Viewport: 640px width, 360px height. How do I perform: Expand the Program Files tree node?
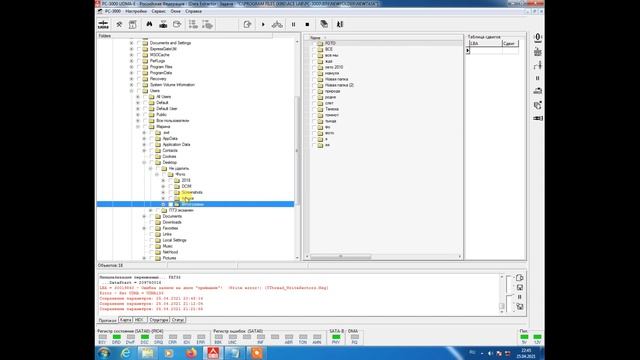coord(131,67)
